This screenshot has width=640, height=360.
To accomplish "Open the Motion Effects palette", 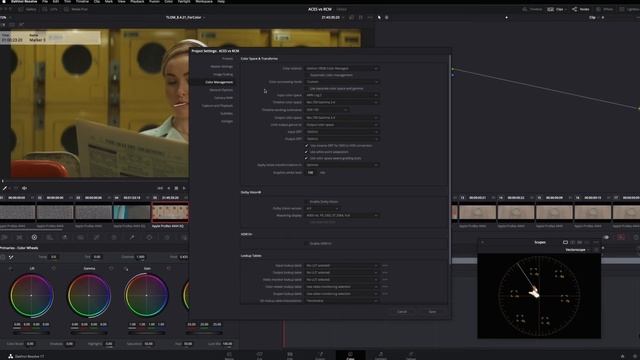I will pos(80,237).
